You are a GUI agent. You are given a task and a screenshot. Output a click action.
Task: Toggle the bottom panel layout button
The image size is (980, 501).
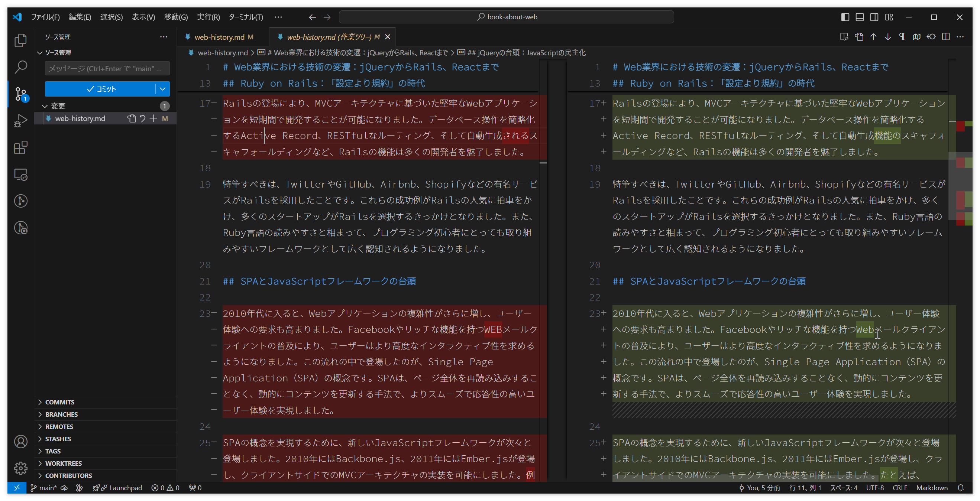point(859,17)
